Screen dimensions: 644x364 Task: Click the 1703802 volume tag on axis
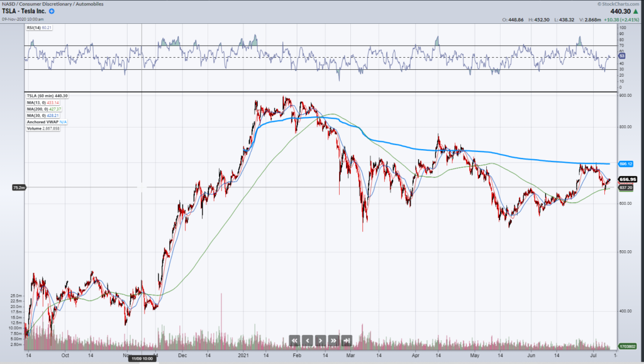click(x=628, y=346)
